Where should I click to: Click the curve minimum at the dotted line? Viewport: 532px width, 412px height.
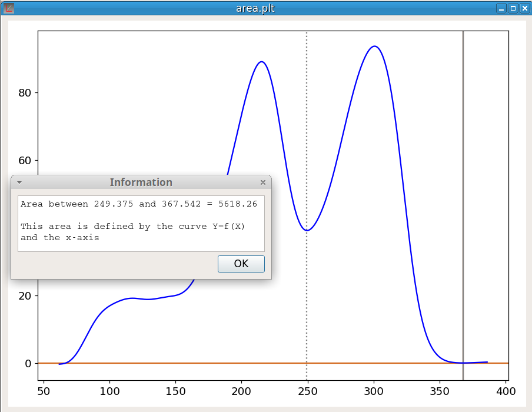(307, 231)
